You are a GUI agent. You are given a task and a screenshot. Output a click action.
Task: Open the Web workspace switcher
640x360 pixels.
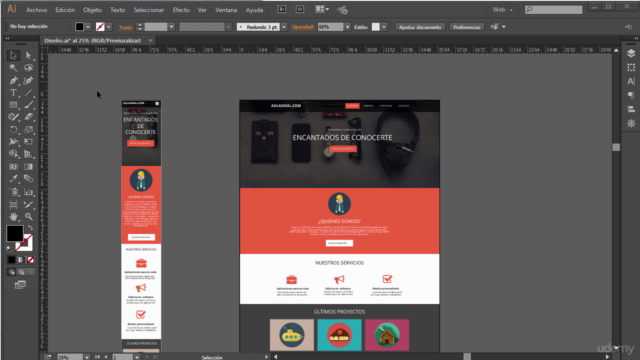(502, 9)
